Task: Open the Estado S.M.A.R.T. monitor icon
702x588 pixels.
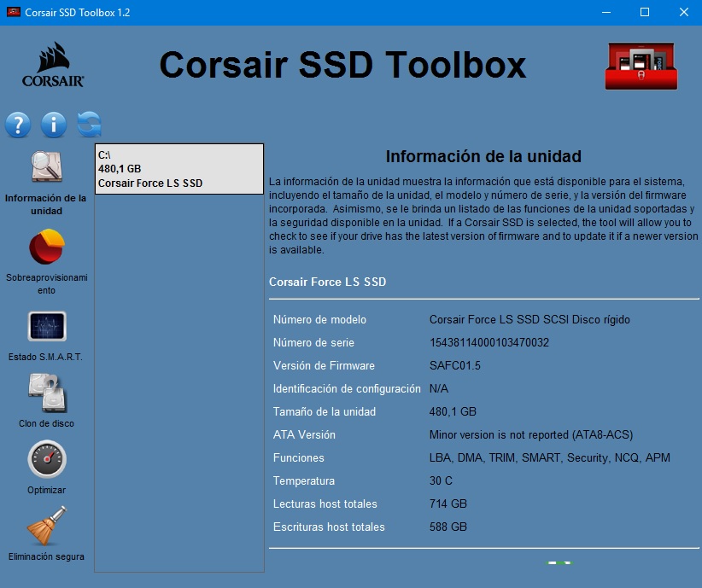Action: 46,326
